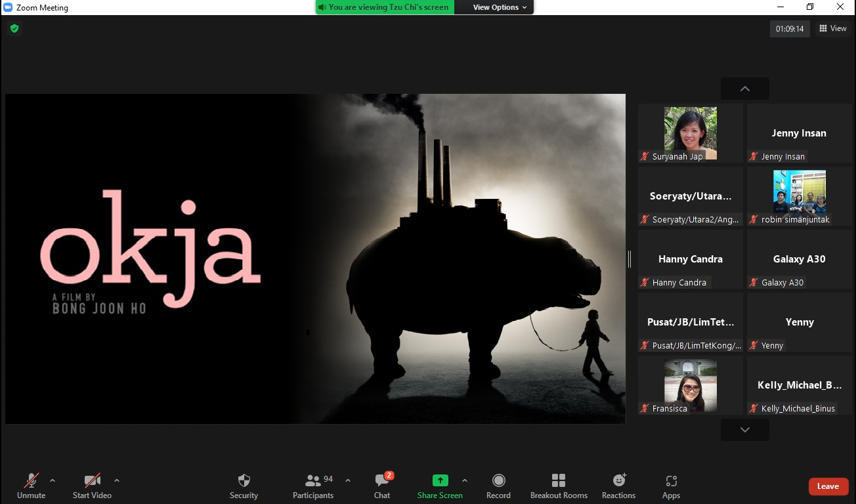Click the green Share Screen button
Viewport: 856px width, 504px height.
(440, 486)
